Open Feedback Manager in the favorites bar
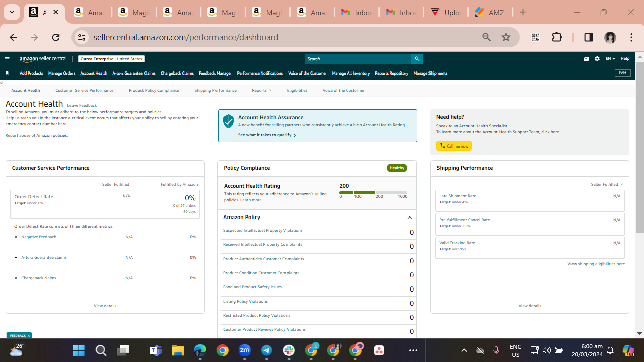644x362 pixels. click(216, 73)
